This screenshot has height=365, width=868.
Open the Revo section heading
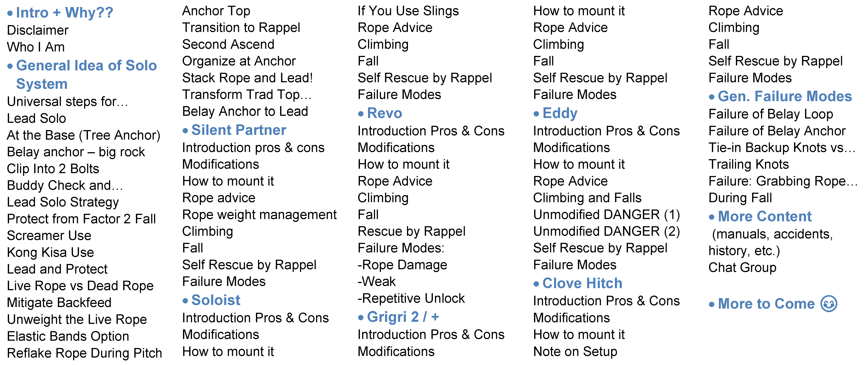pyautogui.click(x=384, y=113)
